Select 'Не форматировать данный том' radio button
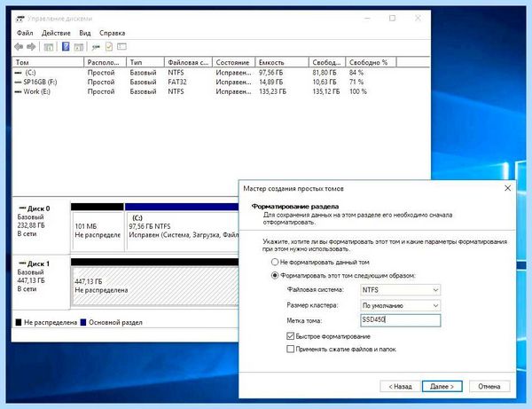Image resolution: width=532 pixels, height=409 pixels. [x=275, y=262]
